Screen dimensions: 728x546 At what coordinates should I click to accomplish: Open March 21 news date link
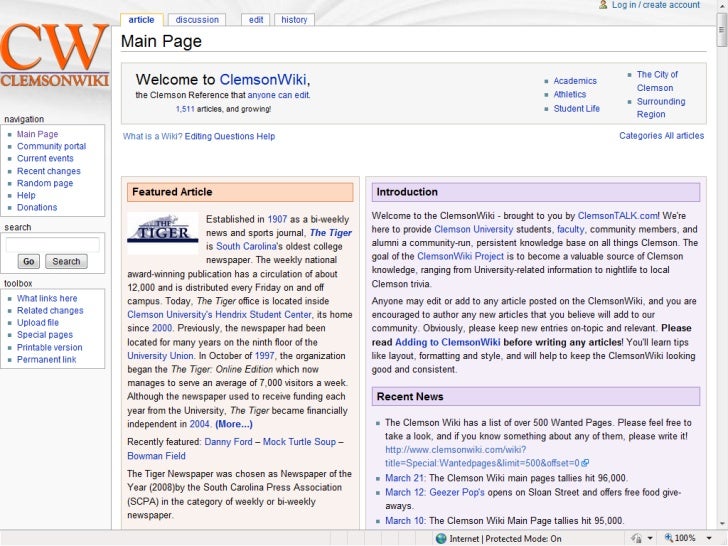coord(405,478)
